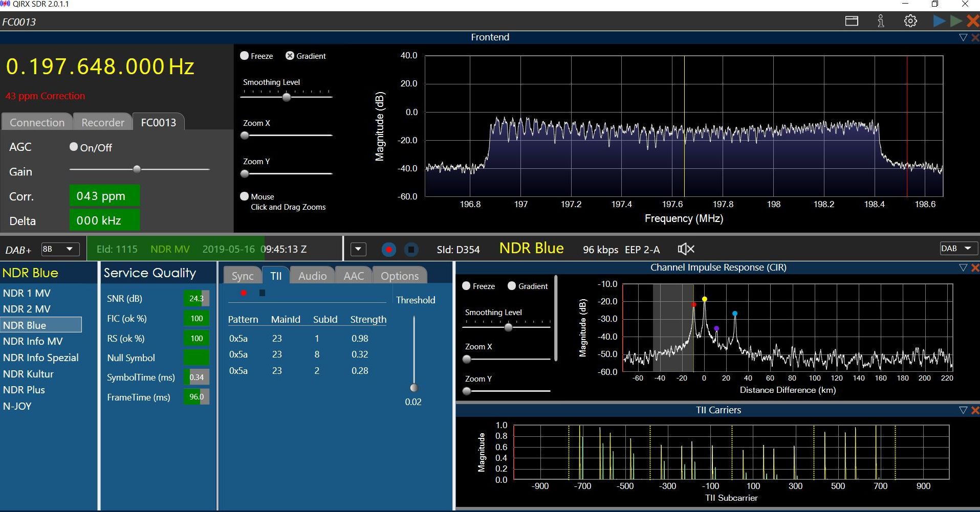Viewport: 980px width, 512px height.
Task: Click the orange X stop icon
Action: point(972,21)
